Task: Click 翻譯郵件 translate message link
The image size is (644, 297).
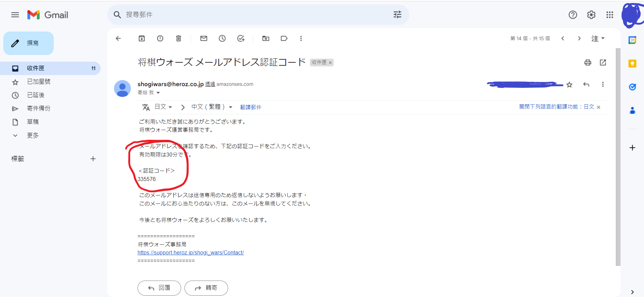Action: (251, 107)
